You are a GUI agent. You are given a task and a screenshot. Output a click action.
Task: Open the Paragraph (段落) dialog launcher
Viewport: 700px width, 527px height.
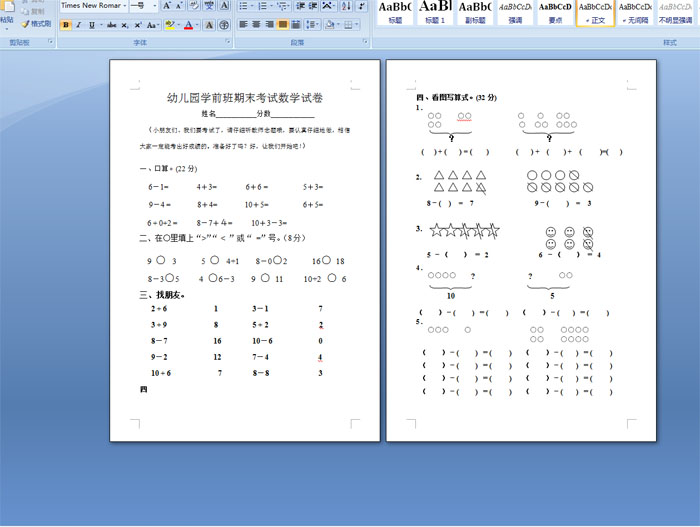(365, 42)
